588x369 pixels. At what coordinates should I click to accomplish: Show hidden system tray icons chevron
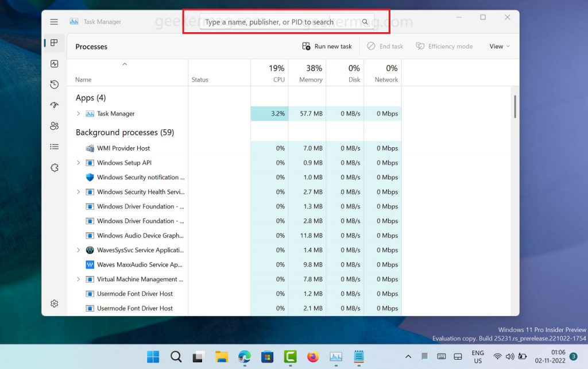tap(408, 356)
